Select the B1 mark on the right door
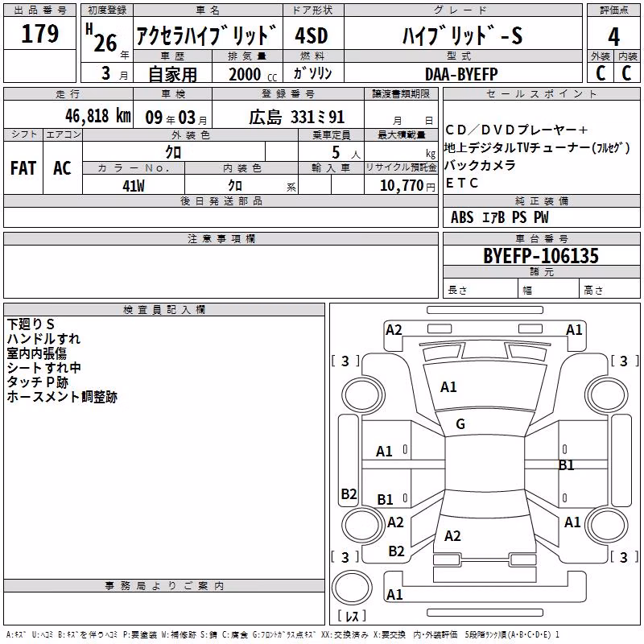This screenshot has width=644, height=644. coord(567,465)
